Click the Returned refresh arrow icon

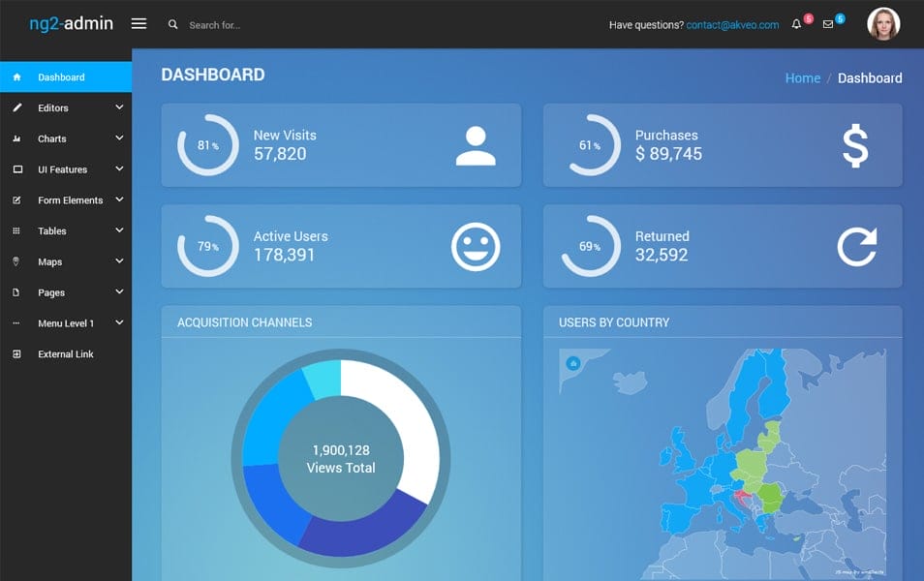(x=856, y=246)
